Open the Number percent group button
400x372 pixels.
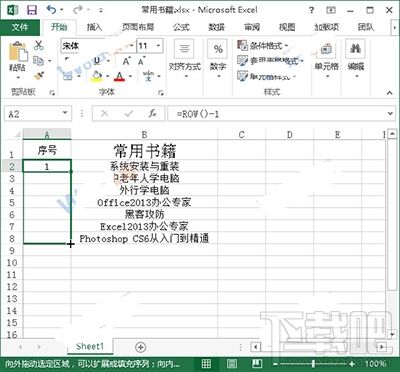coord(218,59)
